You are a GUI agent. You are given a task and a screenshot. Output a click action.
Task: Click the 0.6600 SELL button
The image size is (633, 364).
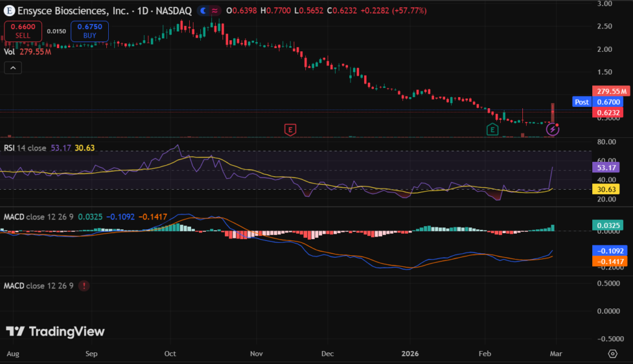[x=23, y=31]
